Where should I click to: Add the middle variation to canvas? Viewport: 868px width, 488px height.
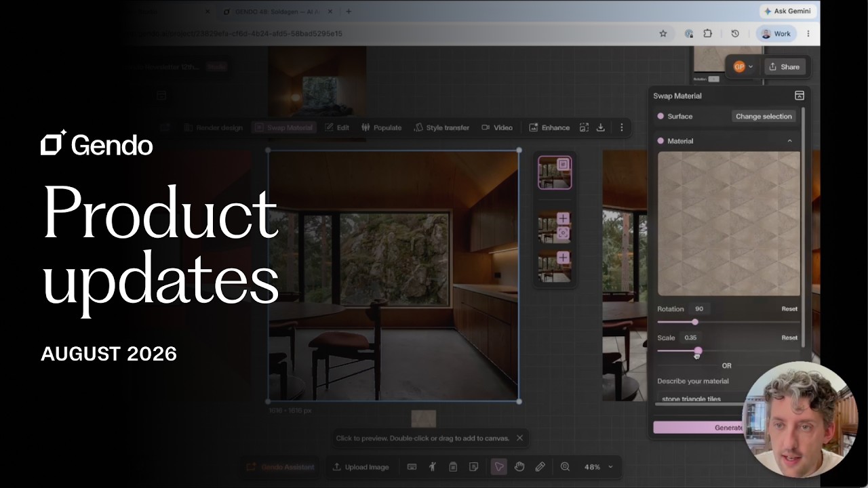click(563, 218)
